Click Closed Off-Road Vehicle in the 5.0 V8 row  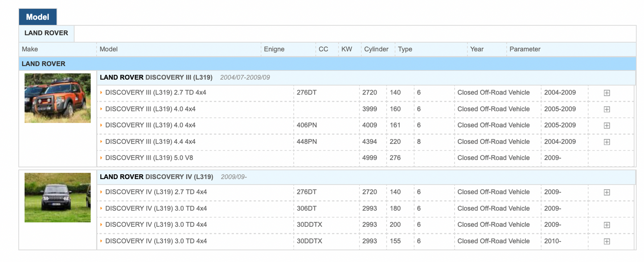tap(493, 158)
